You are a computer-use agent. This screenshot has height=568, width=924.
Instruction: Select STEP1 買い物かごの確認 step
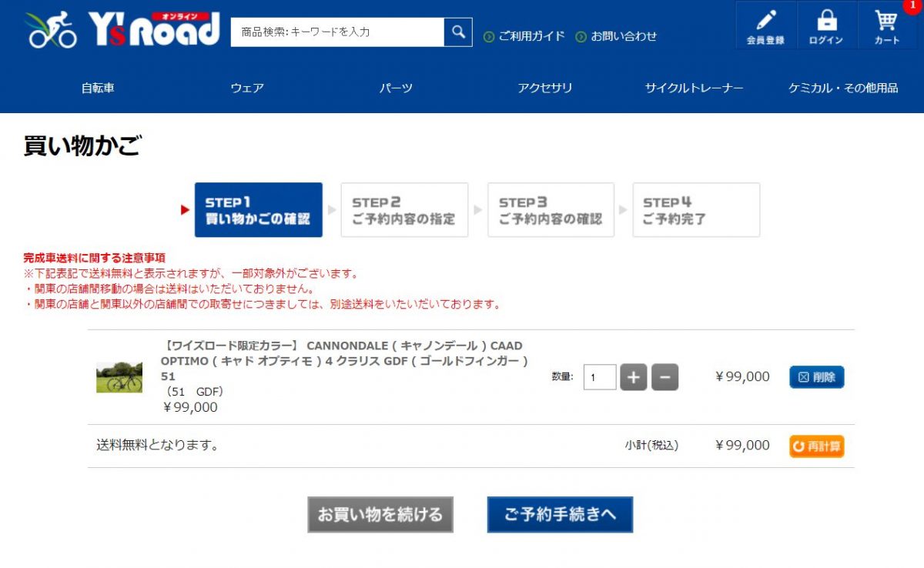click(x=259, y=210)
